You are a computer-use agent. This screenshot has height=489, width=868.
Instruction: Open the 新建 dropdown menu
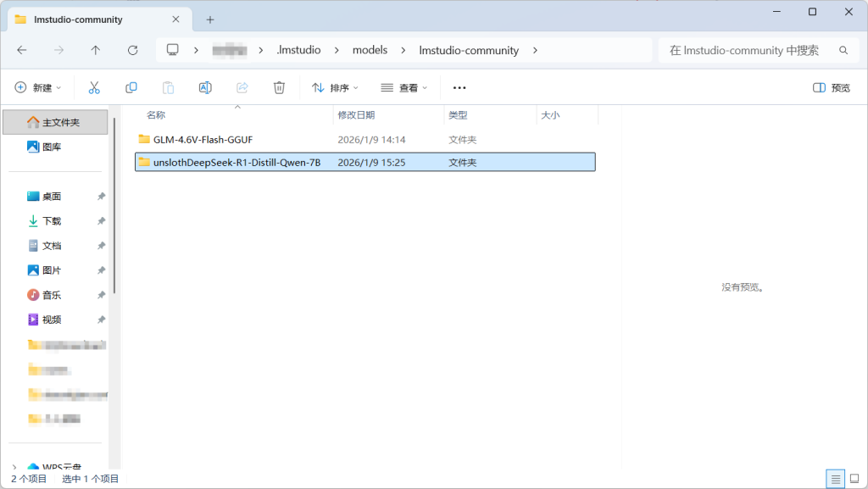coord(34,87)
